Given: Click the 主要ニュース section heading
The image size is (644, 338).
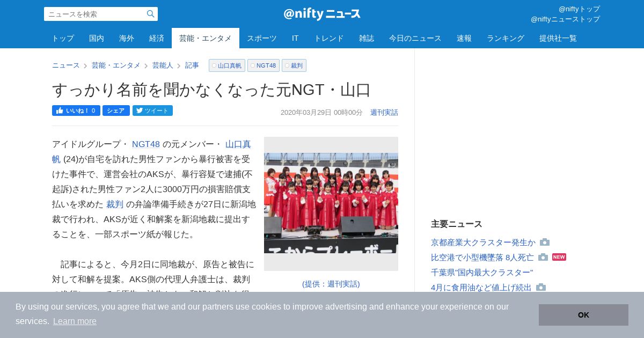Looking at the screenshot, I should [x=457, y=224].
